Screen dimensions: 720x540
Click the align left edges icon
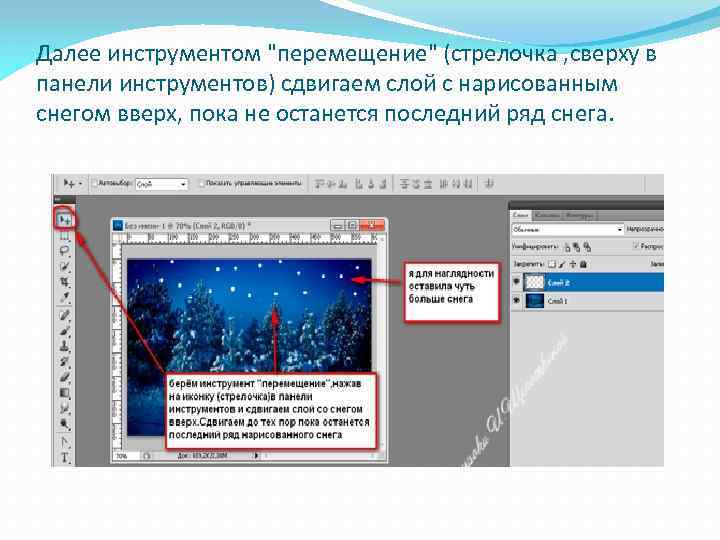click(x=359, y=184)
